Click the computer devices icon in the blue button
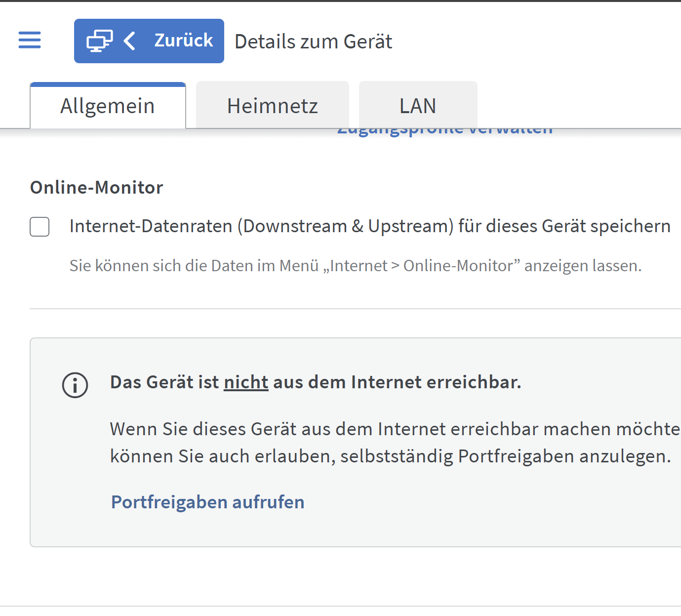 click(99, 41)
